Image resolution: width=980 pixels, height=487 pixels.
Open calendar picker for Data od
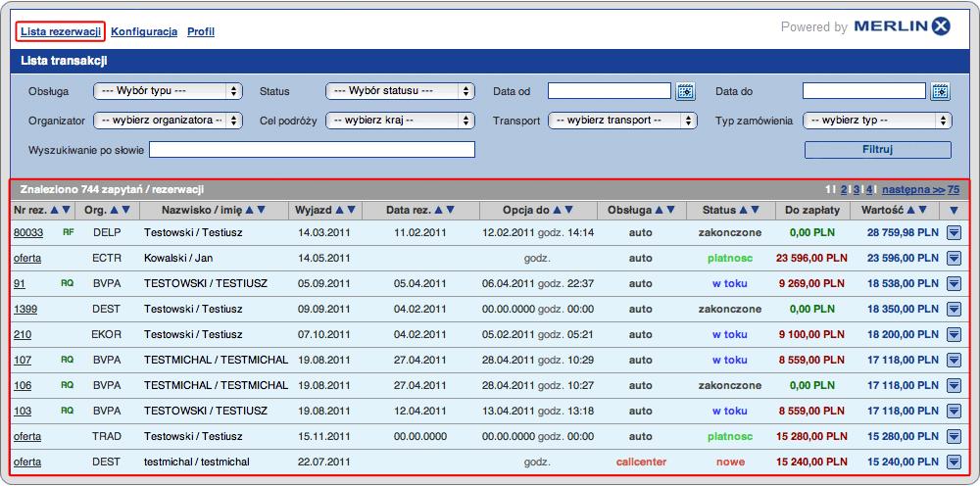tap(686, 91)
